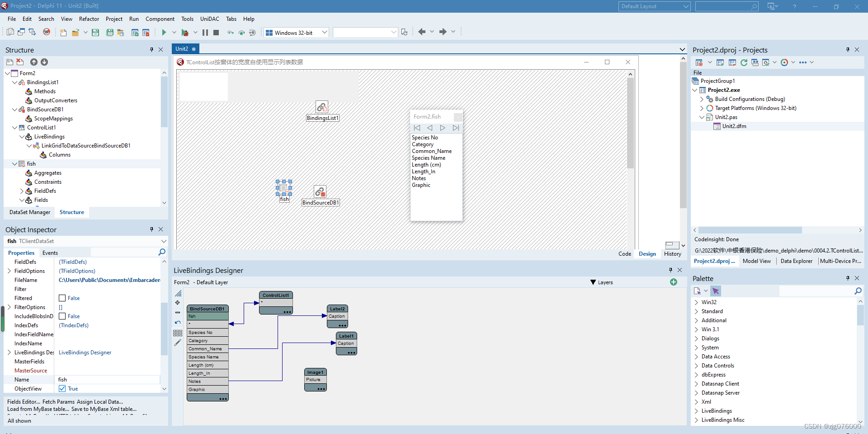Switch to the Code tab

pyautogui.click(x=625, y=254)
